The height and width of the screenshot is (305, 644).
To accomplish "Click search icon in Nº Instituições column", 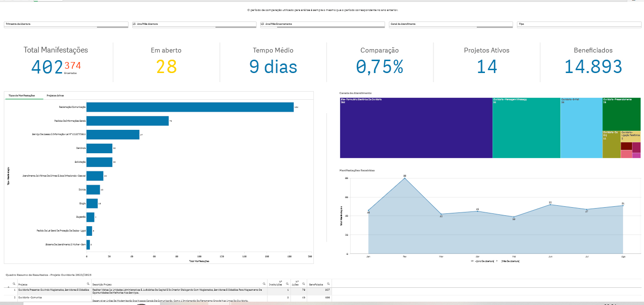I will click(287, 284).
